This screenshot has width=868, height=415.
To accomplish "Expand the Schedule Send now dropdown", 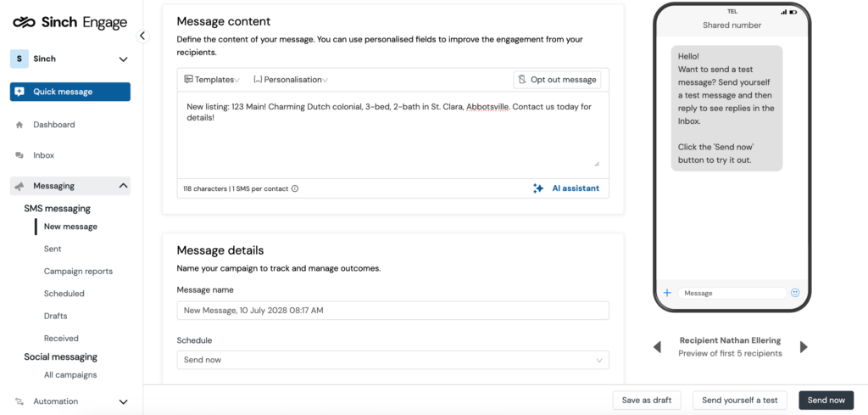I will point(393,360).
